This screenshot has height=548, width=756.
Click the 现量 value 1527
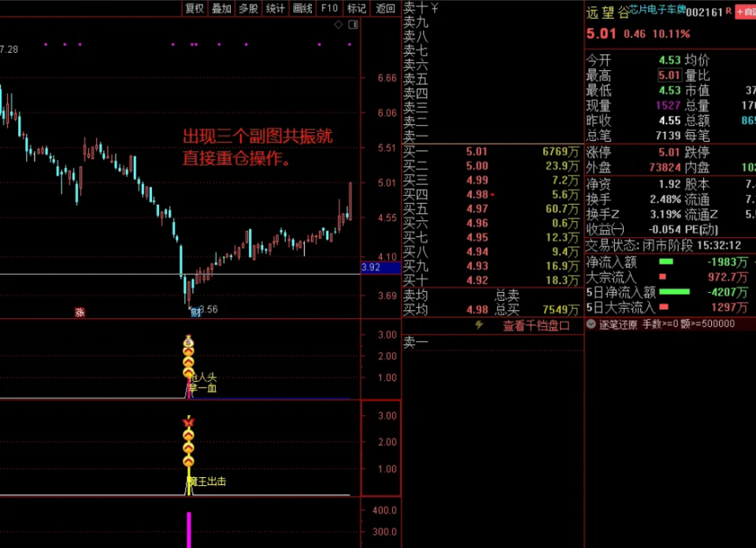[x=668, y=106]
